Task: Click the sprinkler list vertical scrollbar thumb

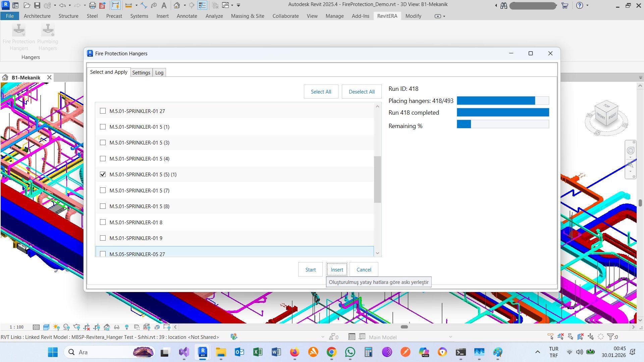Action: 377,179
